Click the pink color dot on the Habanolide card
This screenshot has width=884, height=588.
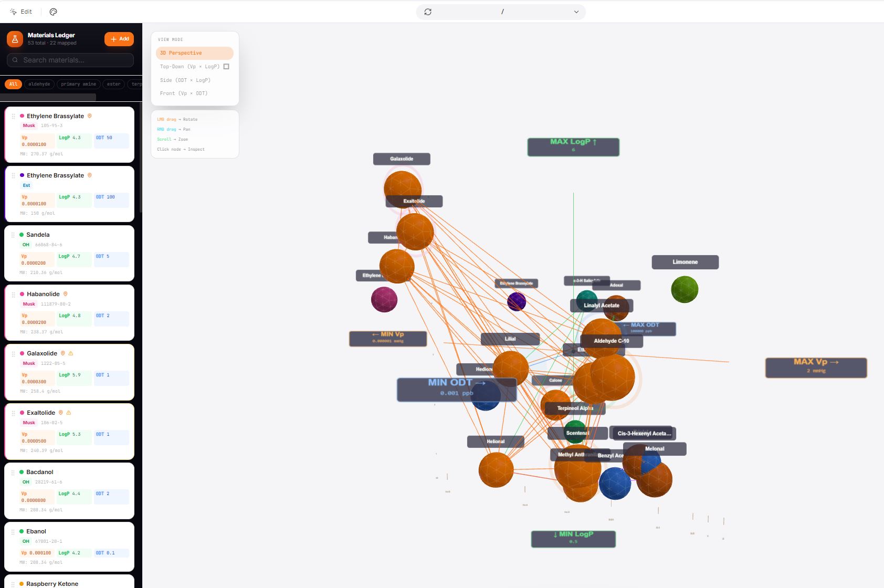pos(22,294)
